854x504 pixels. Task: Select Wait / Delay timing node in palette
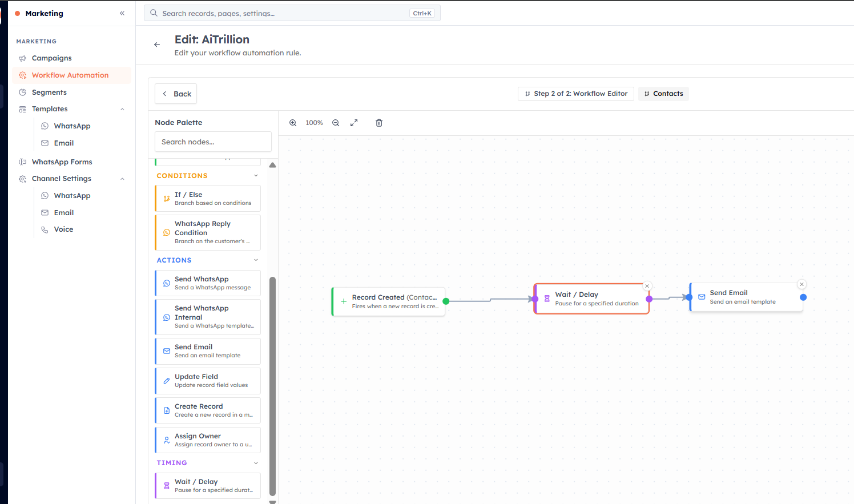(208, 486)
